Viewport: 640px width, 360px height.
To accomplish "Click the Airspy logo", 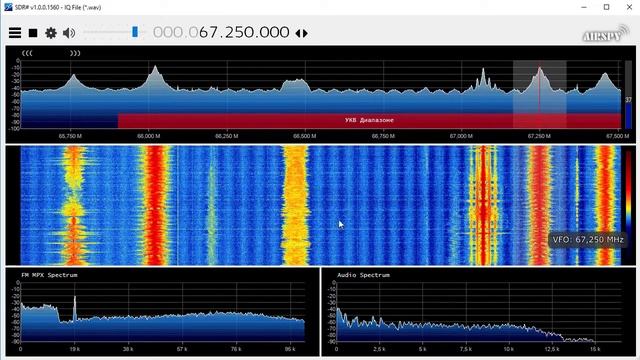I will (x=606, y=33).
